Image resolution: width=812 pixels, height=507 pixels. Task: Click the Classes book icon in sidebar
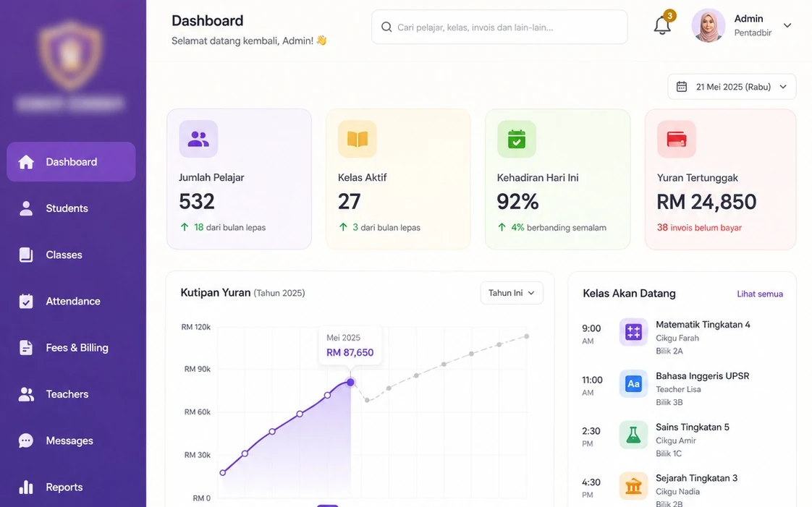(x=26, y=255)
